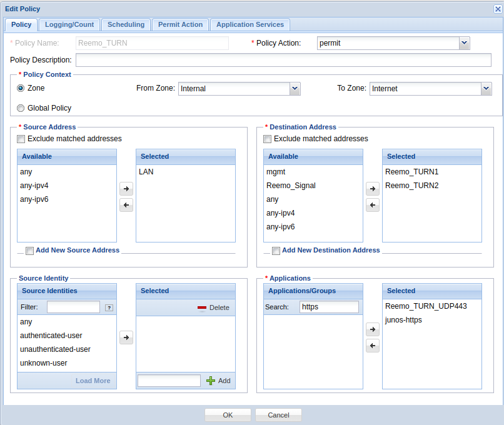Screen dimensions: 504x425
Task: Open the To Zone dropdown
Action: tap(486, 89)
